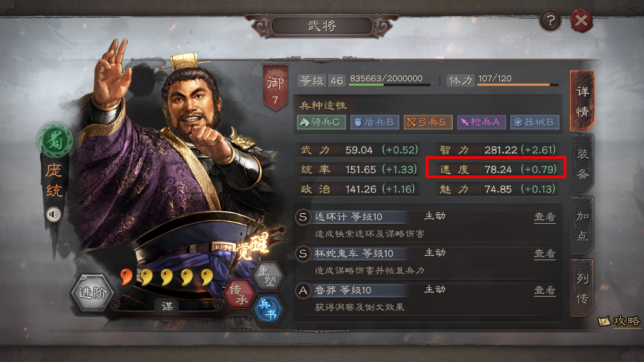644x362 pixels.
Task: Click the experience progress bar
Action: click(390, 85)
